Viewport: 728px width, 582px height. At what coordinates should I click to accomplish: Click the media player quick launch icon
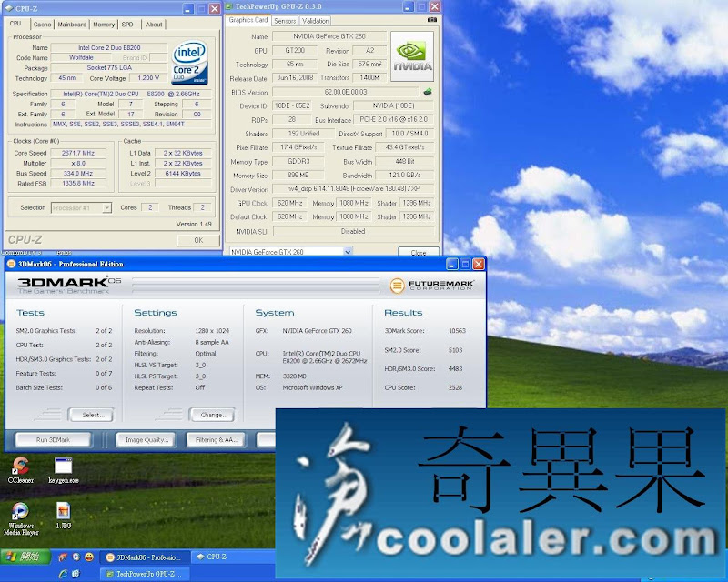76,557
